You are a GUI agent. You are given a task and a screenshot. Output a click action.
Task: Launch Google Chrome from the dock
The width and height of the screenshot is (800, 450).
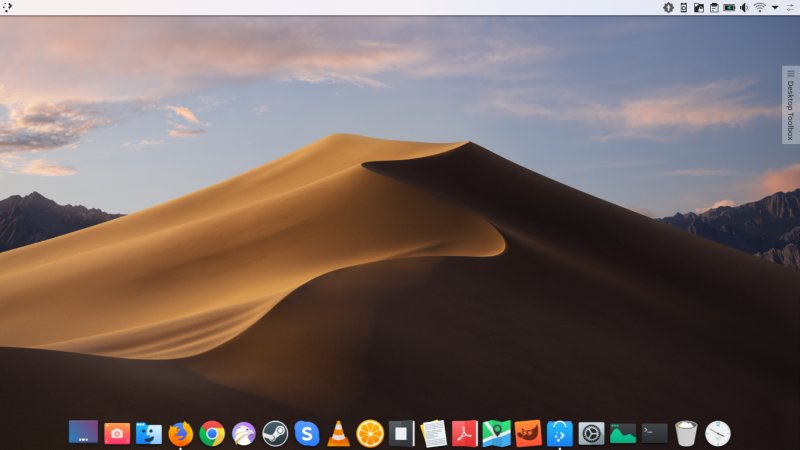[x=212, y=434]
